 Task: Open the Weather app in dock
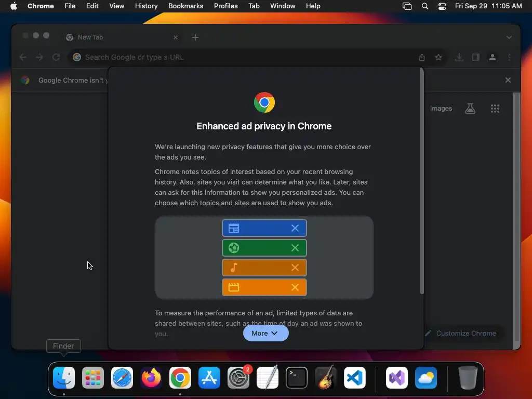coord(426,378)
